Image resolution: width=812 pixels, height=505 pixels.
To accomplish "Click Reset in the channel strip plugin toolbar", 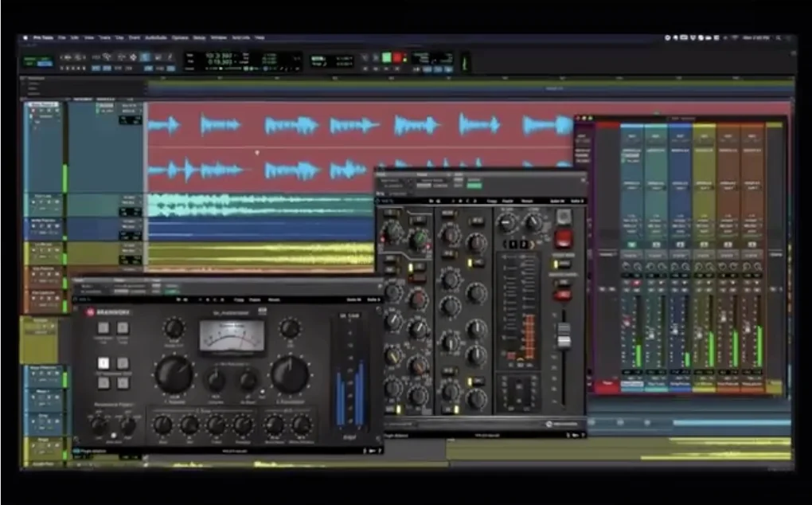I will (x=527, y=201).
